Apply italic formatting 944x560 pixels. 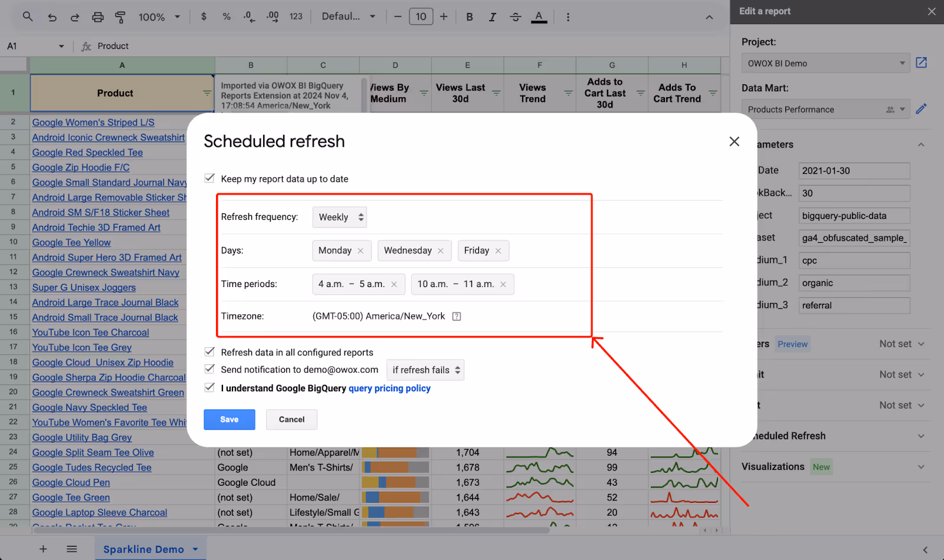[x=492, y=17]
